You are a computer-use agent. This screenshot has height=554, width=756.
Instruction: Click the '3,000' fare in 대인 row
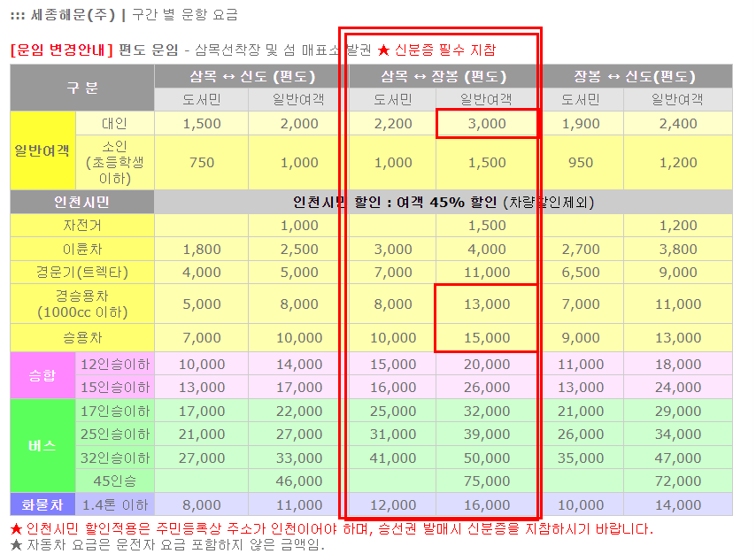[487, 123]
